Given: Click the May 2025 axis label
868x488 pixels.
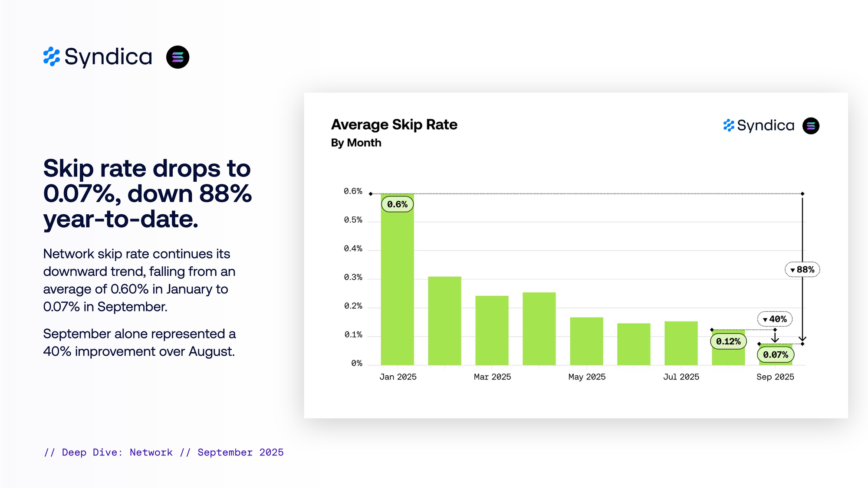Looking at the screenshot, I should pyautogui.click(x=587, y=377).
